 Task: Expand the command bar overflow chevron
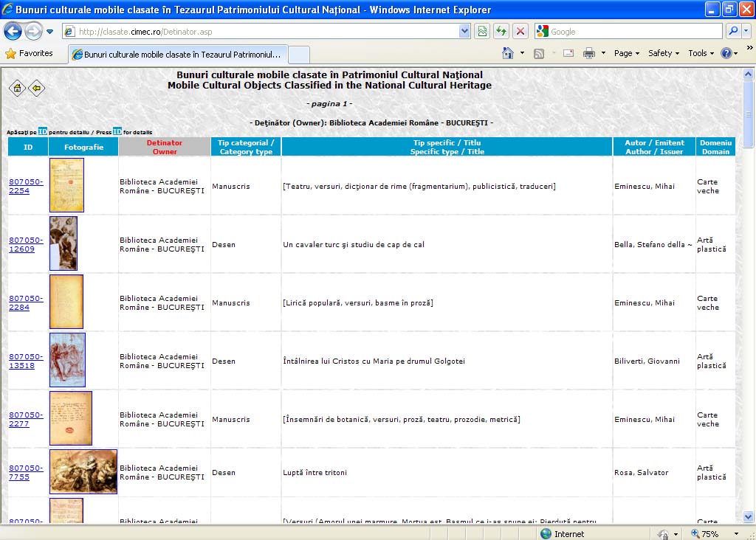pyautogui.click(x=750, y=48)
